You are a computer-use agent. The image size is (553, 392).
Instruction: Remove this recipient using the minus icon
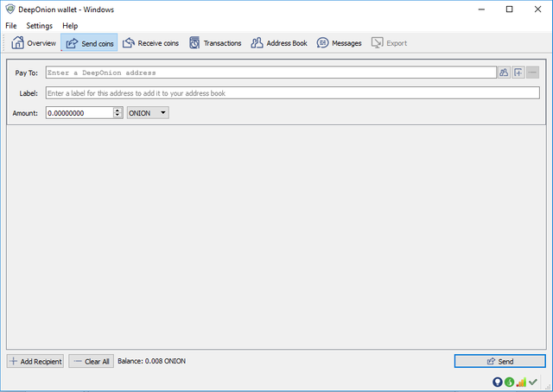(532, 73)
